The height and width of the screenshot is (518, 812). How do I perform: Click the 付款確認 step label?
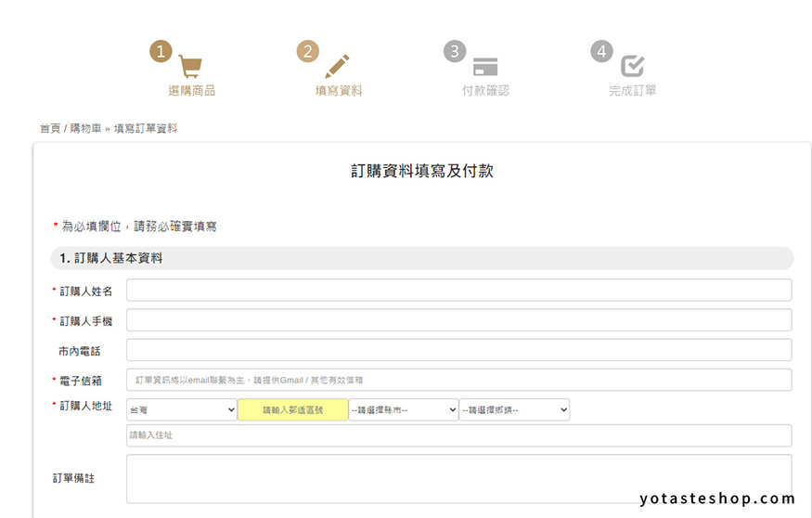(x=485, y=91)
